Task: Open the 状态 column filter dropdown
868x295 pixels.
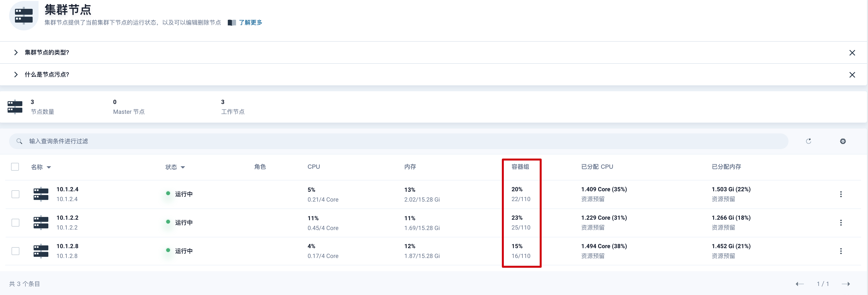Action: pyautogui.click(x=183, y=167)
